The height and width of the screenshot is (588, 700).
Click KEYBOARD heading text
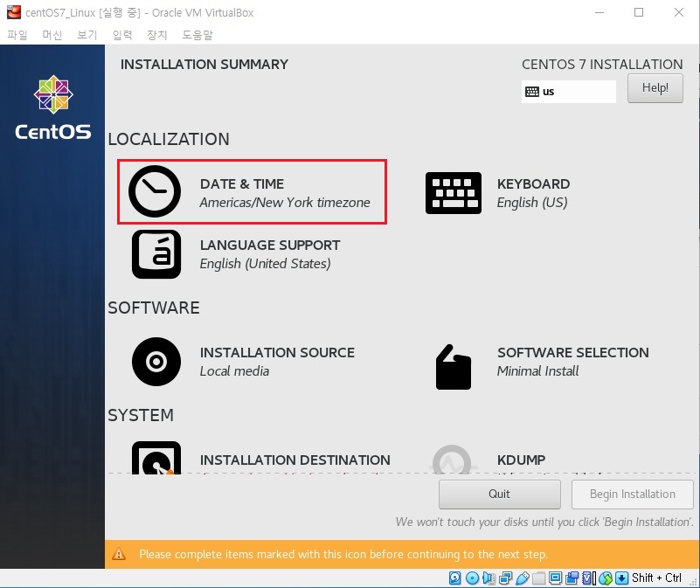coord(533,184)
